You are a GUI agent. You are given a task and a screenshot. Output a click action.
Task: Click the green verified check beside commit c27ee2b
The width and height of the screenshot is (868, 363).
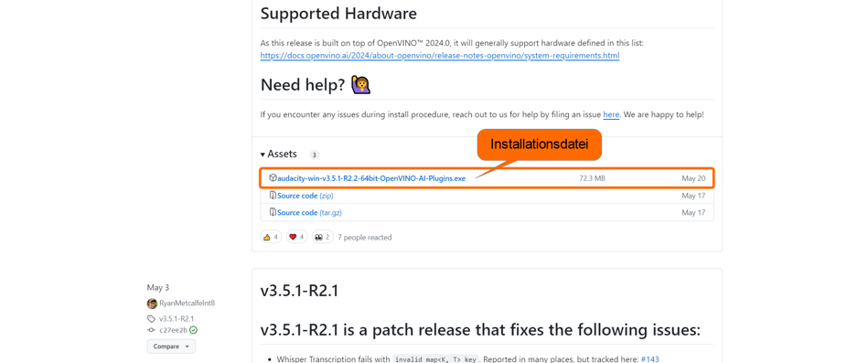point(193,330)
